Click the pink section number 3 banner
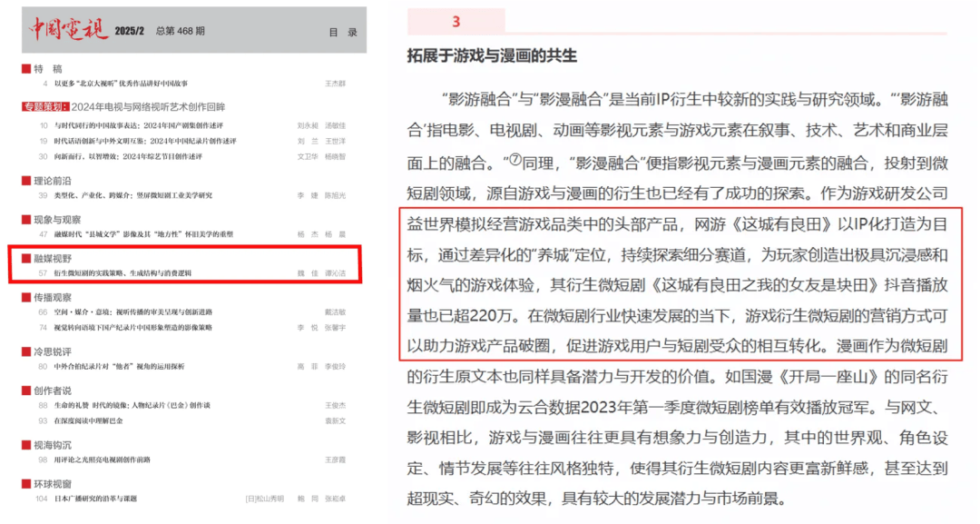 coord(456,22)
